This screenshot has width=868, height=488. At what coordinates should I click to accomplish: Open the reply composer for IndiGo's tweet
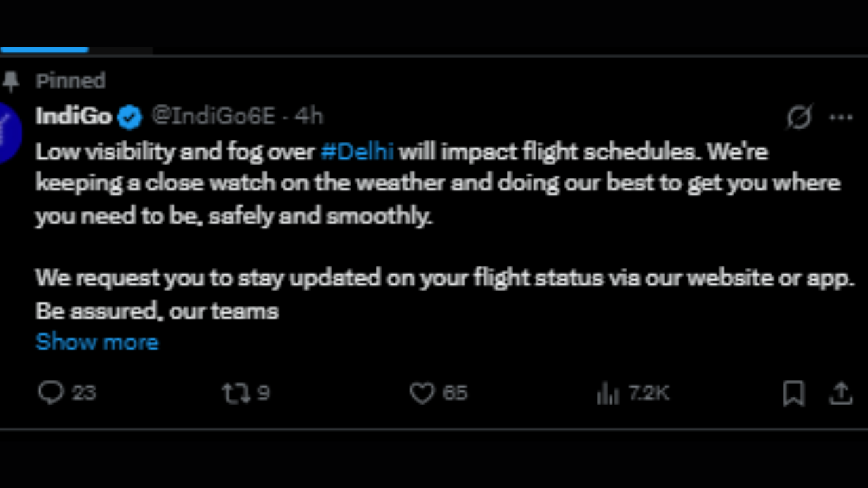pos(51,392)
